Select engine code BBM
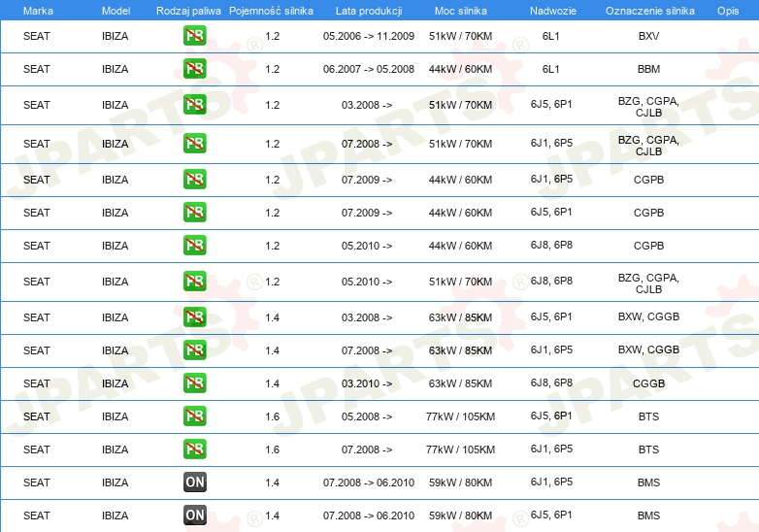759x532 pixels. [648, 69]
